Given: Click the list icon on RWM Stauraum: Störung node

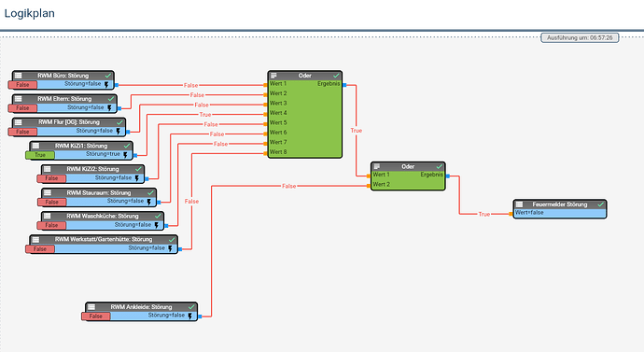Looking at the screenshot, I should click(x=48, y=192).
